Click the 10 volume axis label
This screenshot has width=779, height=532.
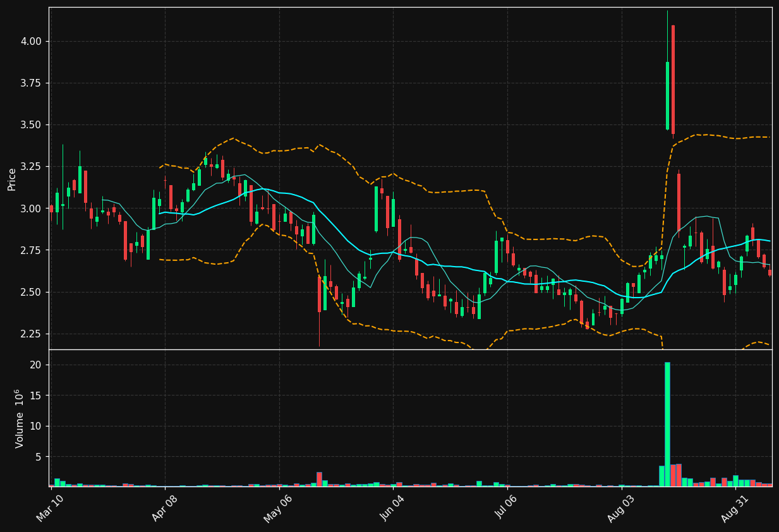point(35,426)
